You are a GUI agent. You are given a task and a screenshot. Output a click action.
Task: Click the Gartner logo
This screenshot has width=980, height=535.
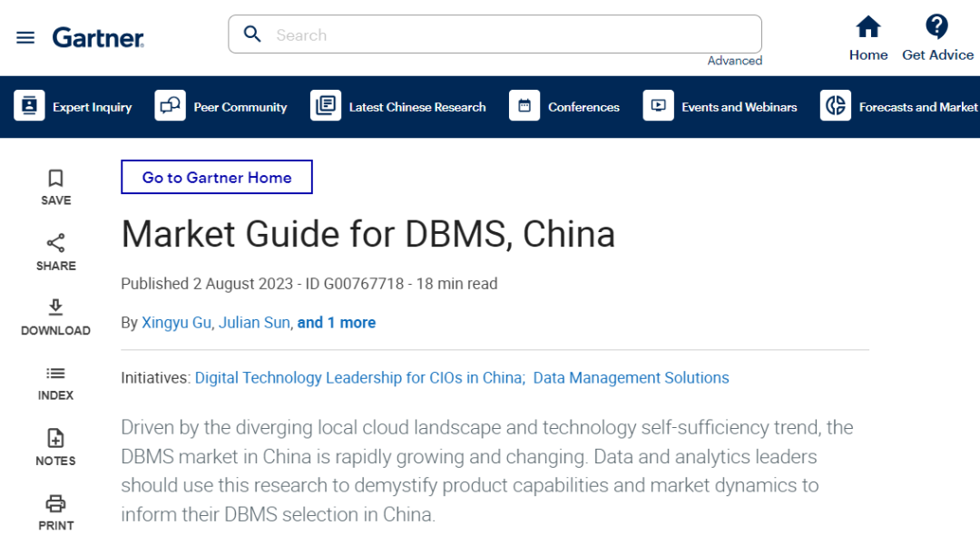coord(98,37)
